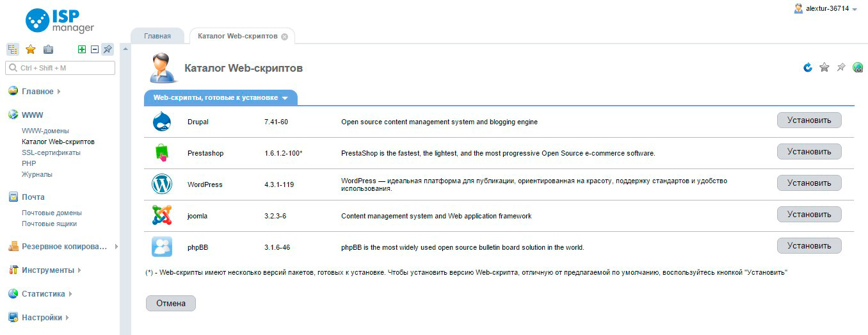This screenshot has width=868, height=335.
Task: Switch to the Главная tab
Action: pos(157,36)
